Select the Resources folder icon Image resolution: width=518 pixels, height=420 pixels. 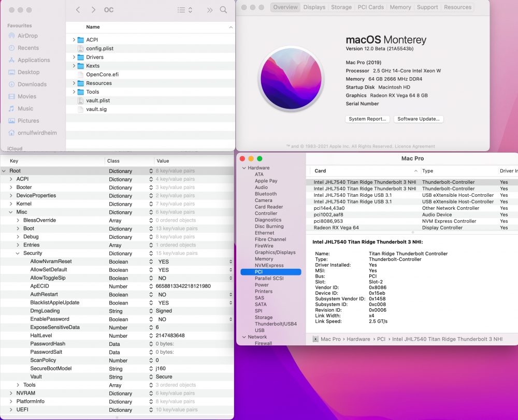tap(81, 83)
